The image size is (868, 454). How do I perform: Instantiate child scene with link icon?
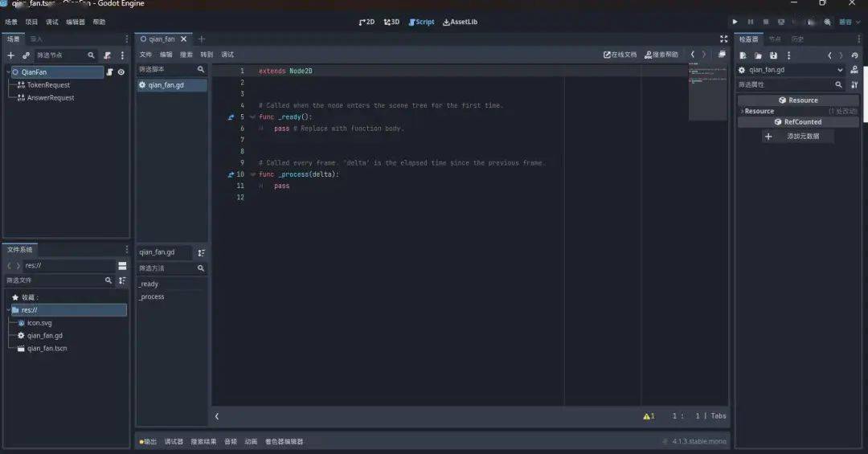26,55
